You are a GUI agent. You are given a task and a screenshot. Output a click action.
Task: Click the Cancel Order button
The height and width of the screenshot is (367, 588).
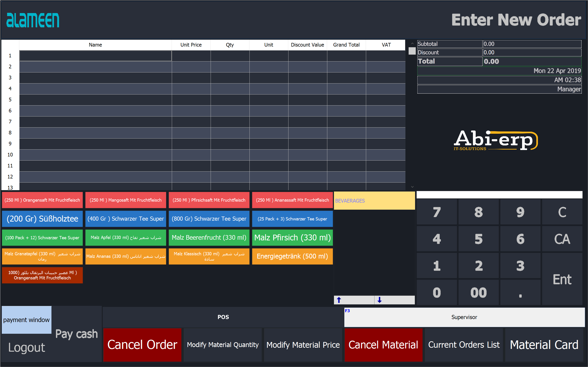point(142,345)
